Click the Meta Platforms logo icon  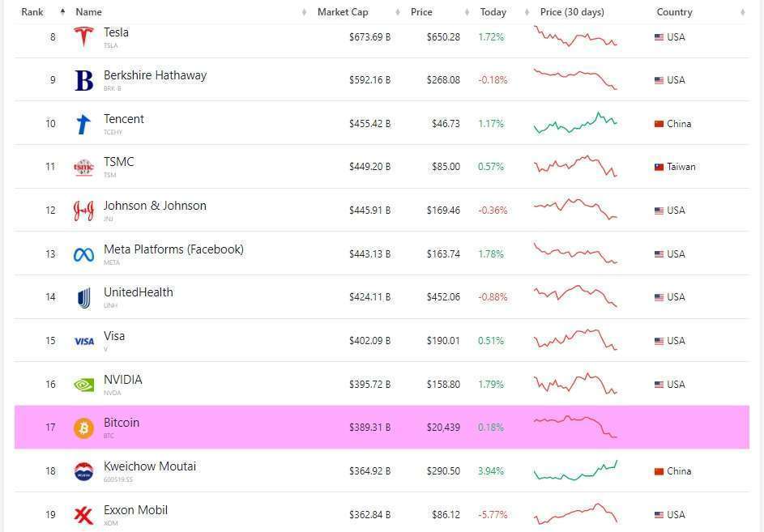[x=83, y=254]
